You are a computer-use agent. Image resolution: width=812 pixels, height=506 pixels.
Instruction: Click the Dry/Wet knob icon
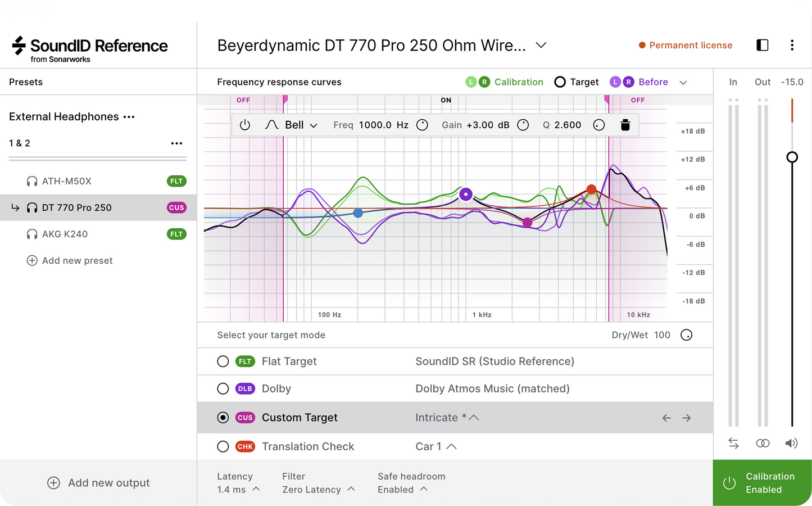coord(686,335)
